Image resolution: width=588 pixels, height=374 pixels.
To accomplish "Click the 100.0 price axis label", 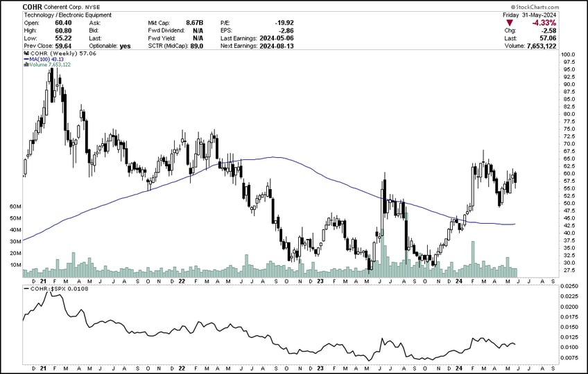I will tap(568, 55).
